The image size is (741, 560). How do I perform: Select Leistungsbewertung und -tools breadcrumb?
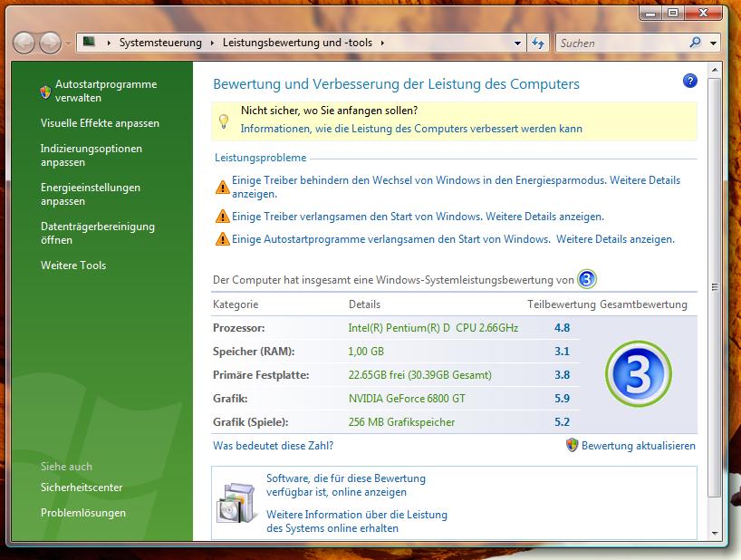click(297, 43)
